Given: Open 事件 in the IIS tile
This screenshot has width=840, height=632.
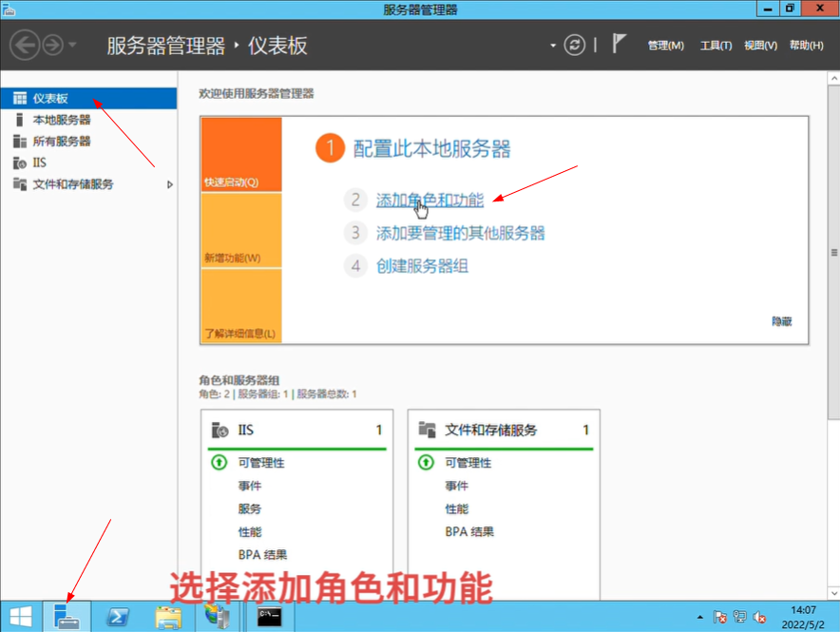Looking at the screenshot, I should point(250,486).
